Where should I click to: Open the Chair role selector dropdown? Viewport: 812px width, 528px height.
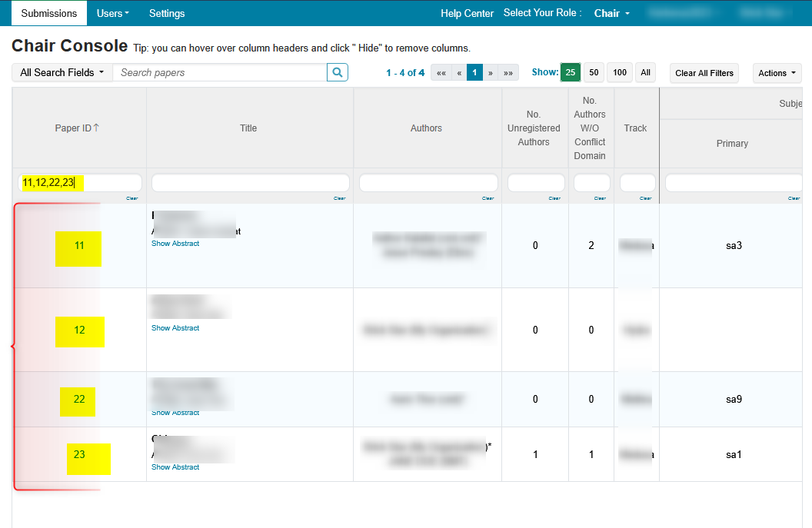pos(612,13)
